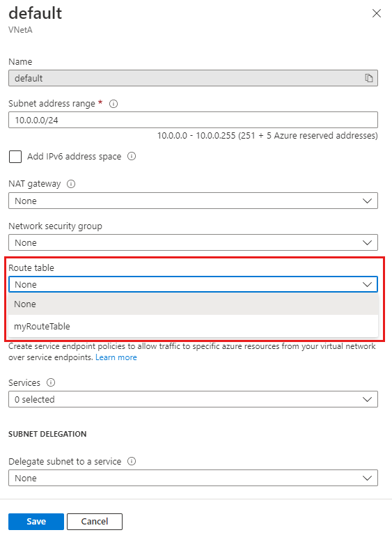Open the Network security group dropdown

click(194, 242)
